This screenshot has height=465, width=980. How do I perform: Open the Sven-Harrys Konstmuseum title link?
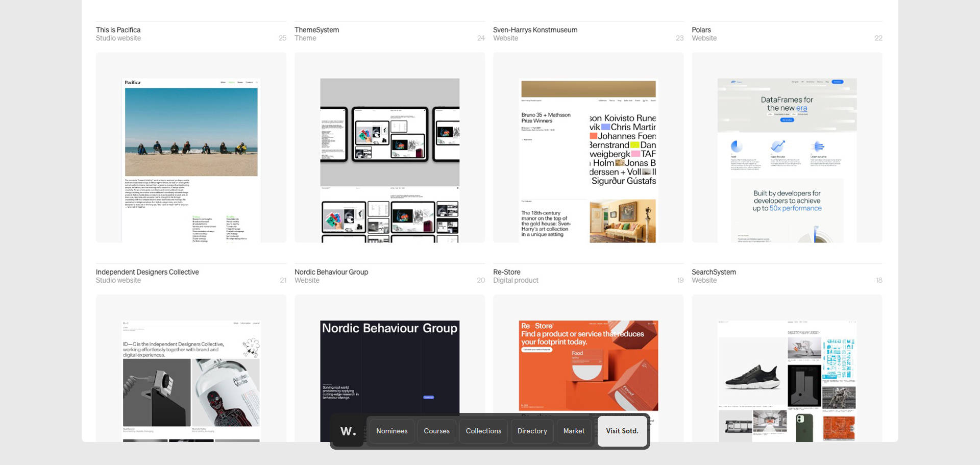pyautogui.click(x=535, y=30)
